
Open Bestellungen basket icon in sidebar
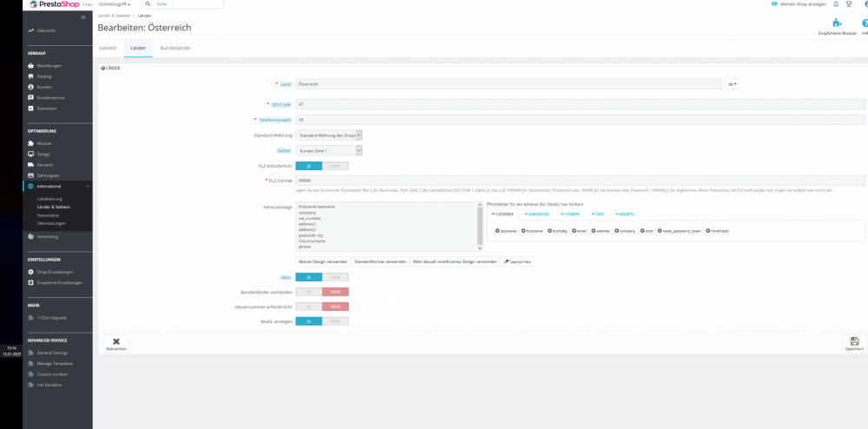point(31,65)
